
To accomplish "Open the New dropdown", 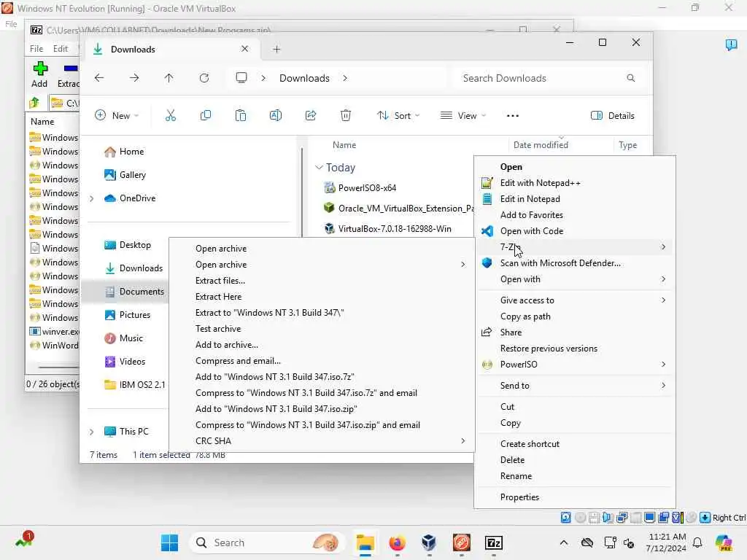I will (x=117, y=115).
